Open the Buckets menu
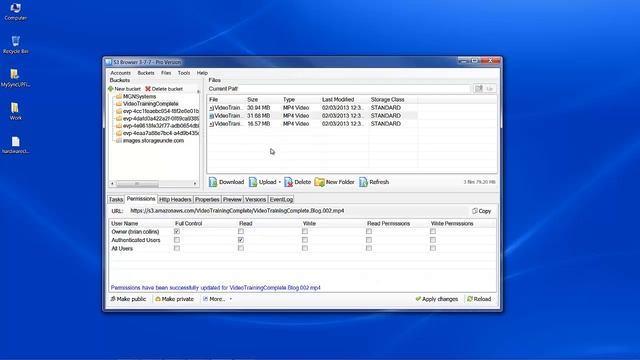640x360 pixels. coord(146,73)
